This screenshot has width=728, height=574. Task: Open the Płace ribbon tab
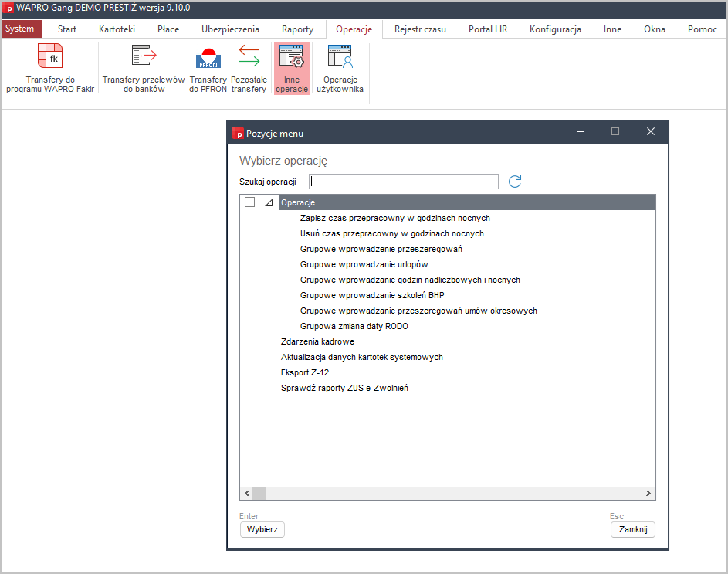pos(168,29)
